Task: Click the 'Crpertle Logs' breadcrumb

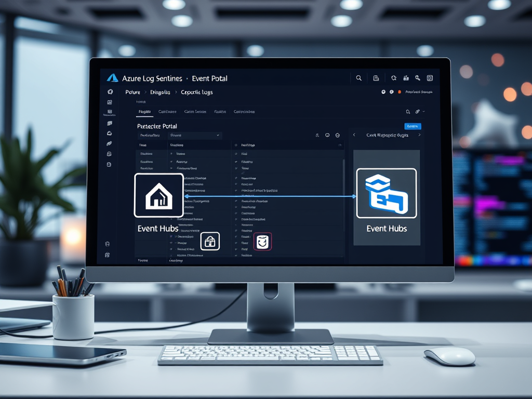Action: pos(197,92)
